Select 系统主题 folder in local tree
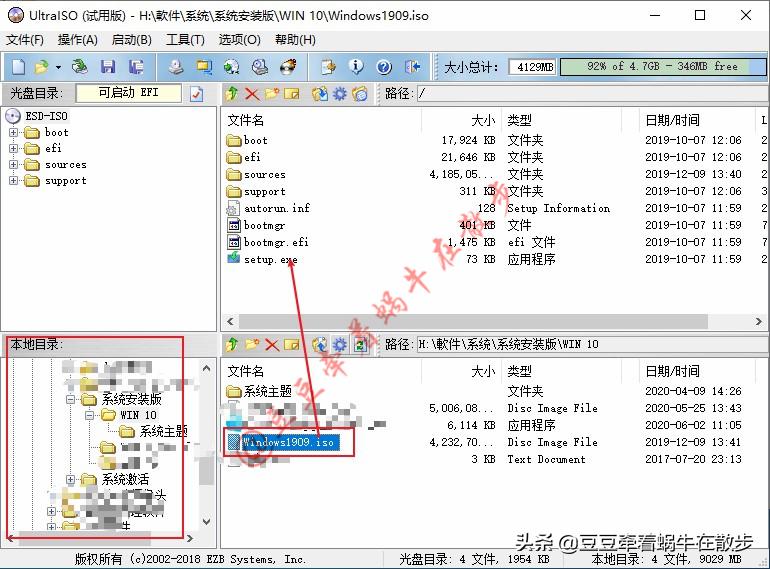The height and width of the screenshot is (569, 770). click(x=164, y=432)
